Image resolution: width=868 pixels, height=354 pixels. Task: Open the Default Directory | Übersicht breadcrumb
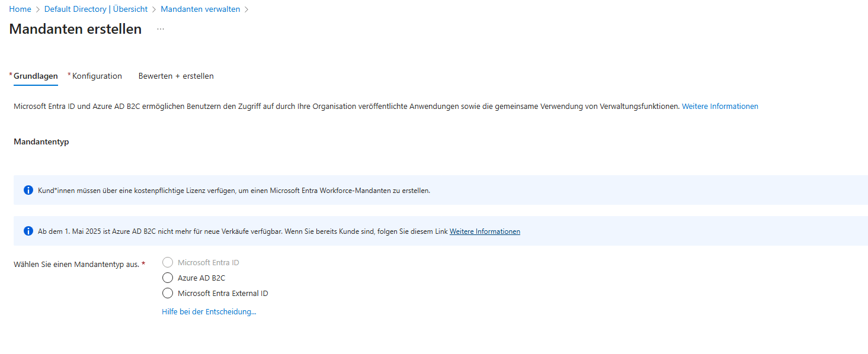95,9
